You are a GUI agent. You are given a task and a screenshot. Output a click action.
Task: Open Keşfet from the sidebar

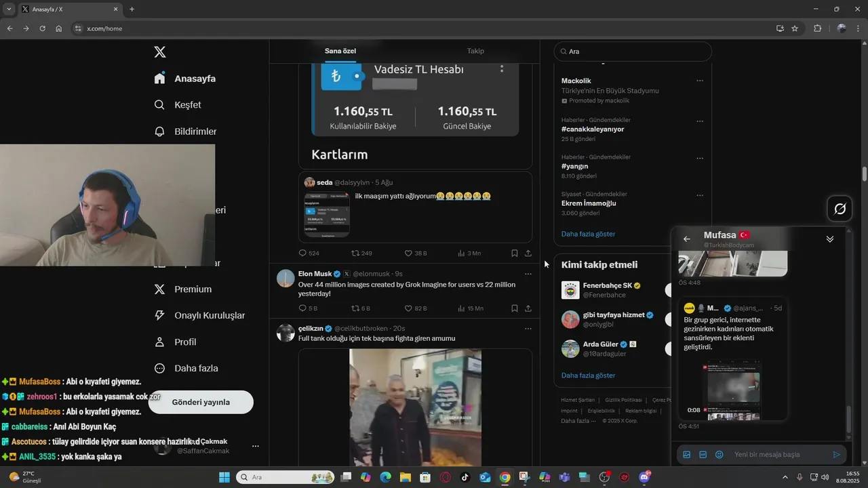point(178,105)
